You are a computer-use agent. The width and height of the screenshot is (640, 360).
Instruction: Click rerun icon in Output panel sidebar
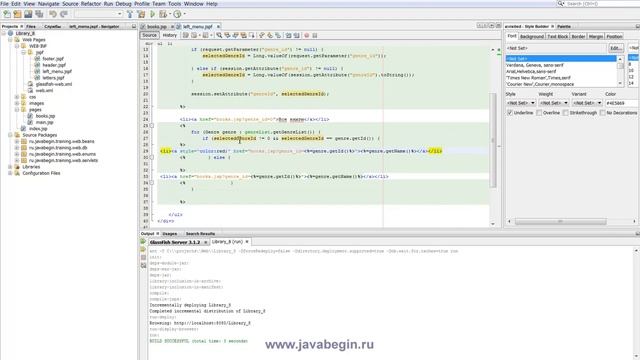[x=143, y=242]
